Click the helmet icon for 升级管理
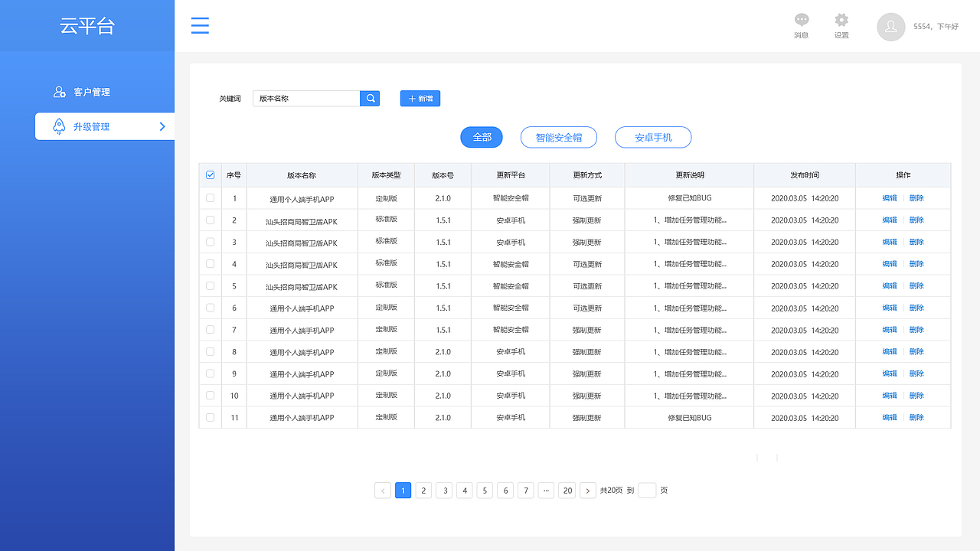The height and width of the screenshot is (551, 980). pyautogui.click(x=60, y=126)
